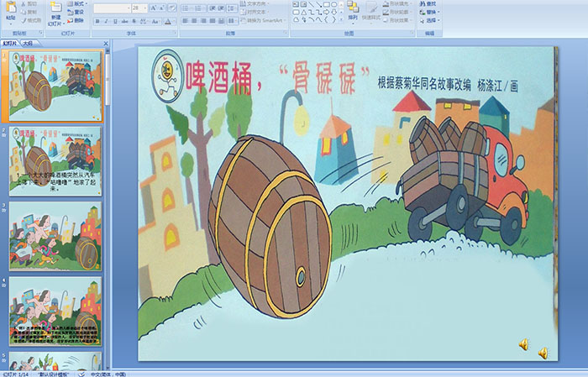Click the Clear Formatting eraser icon

(171, 8)
